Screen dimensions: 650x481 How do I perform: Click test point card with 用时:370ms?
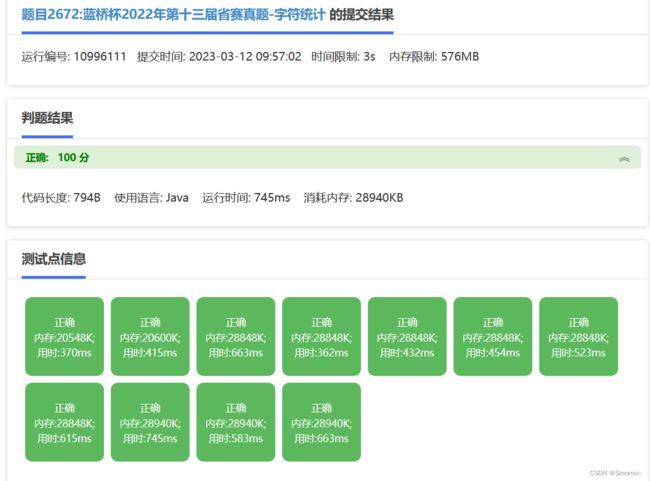pyautogui.click(x=64, y=336)
